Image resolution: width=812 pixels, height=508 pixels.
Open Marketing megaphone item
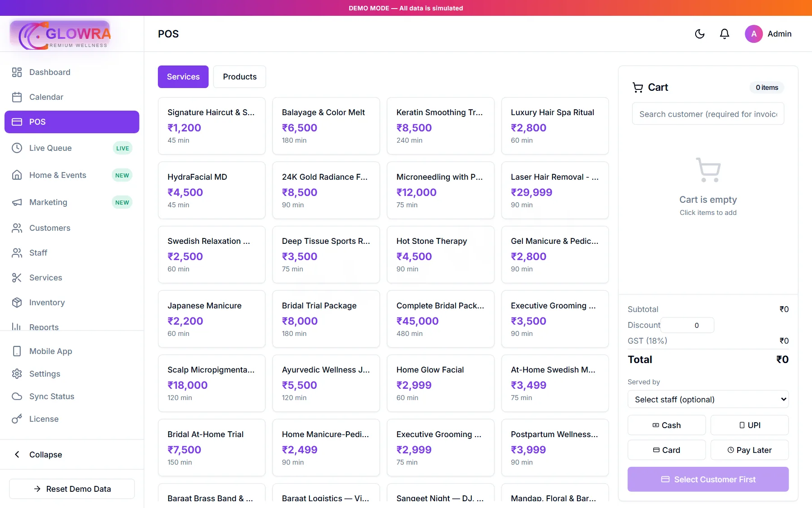point(72,202)
